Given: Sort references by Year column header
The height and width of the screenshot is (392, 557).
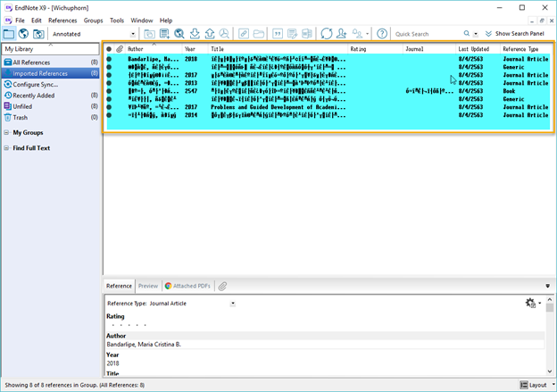Looking at the screenshot, I should pos(190,49).
